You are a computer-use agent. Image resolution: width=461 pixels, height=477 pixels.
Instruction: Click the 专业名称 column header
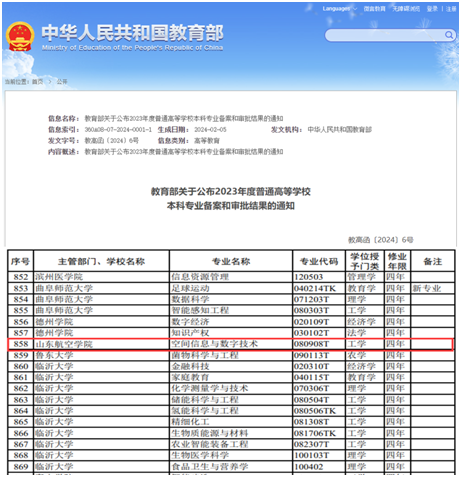[x=231, y=261]
